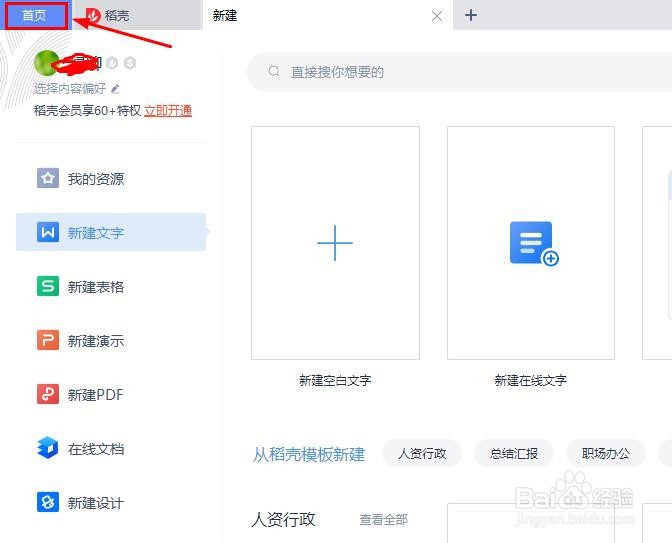Open 我的资源 menu item

(111, 178)
